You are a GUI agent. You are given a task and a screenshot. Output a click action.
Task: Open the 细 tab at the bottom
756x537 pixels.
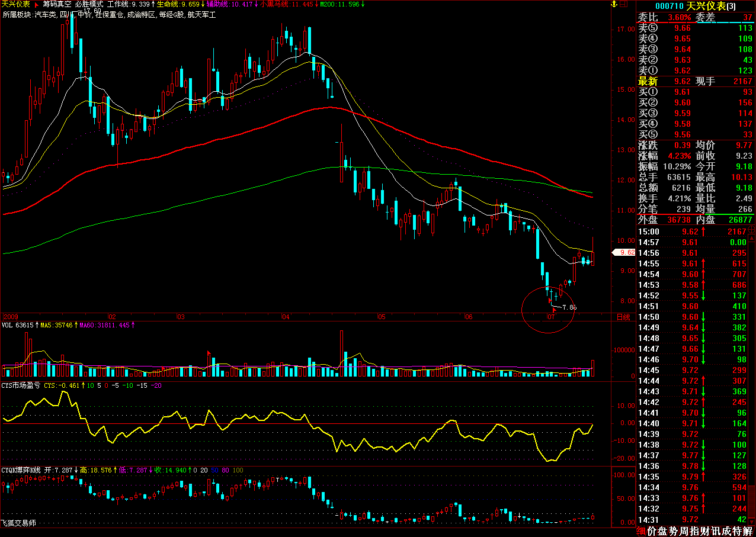coord(641,531)
